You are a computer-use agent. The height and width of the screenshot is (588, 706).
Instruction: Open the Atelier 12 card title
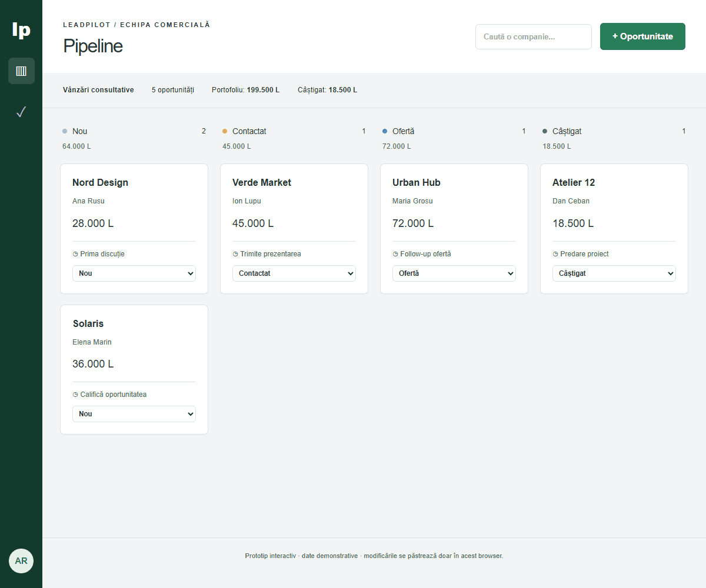click(574, 182)
